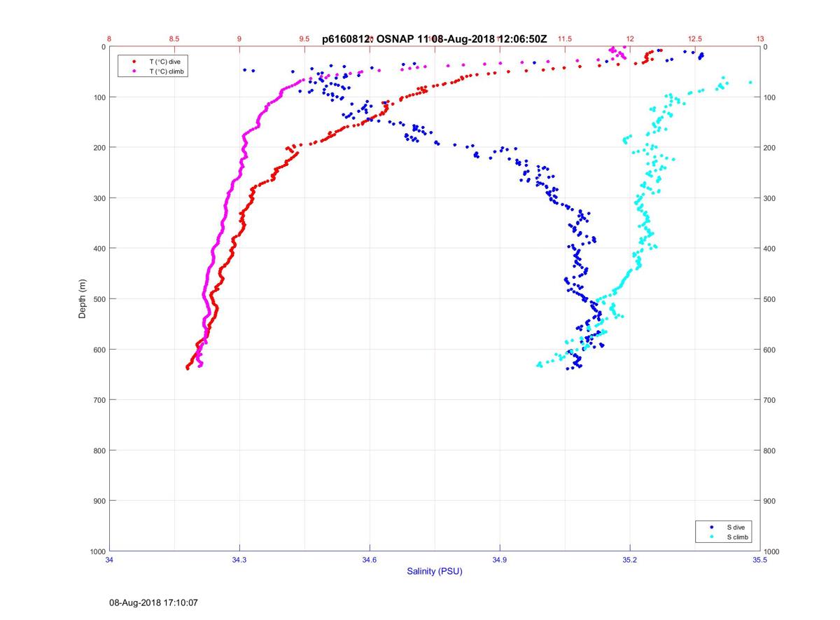Screen dimensions: 840x620
Task: Click '100' on the left depth axis
Action: tap(99, 97)
